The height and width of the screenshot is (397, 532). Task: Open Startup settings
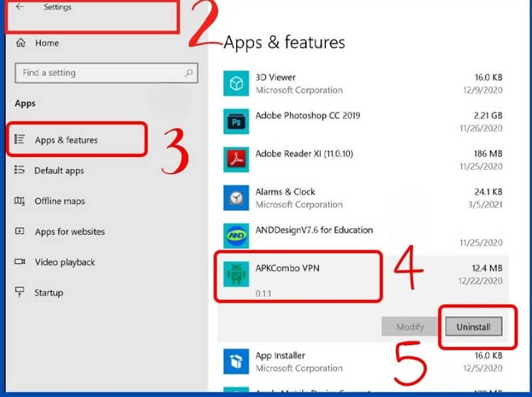pyautogui.click(x=49, y=293)
